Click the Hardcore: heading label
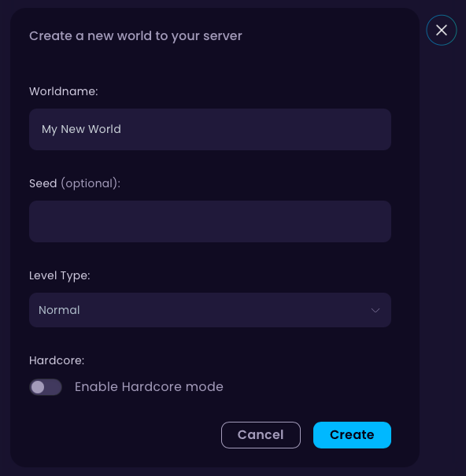This screenshot has width=466, height=476. tap(57, 360)
